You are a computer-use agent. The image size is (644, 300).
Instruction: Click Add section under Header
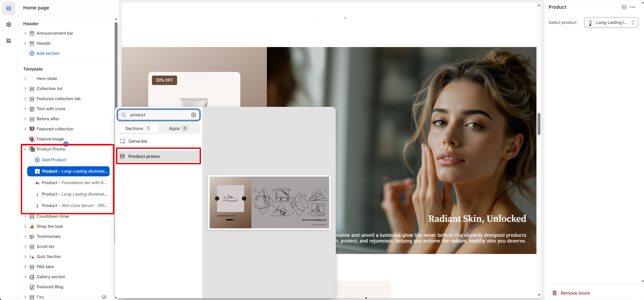click(48, 53)
